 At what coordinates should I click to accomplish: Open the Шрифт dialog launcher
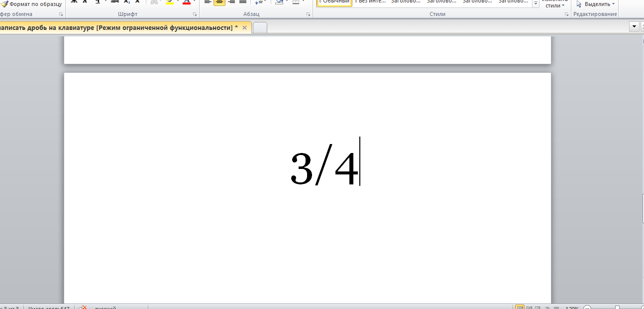point(195,14)
